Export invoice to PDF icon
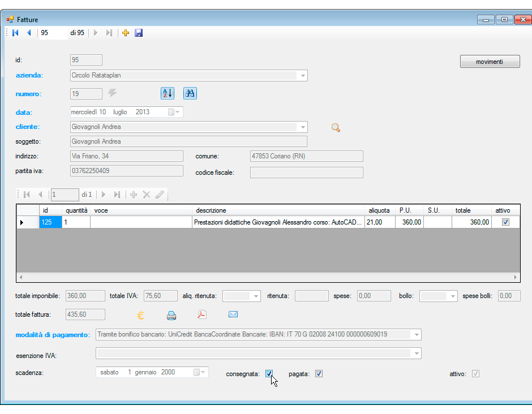532x414 pixels. (x=202, y=314)
